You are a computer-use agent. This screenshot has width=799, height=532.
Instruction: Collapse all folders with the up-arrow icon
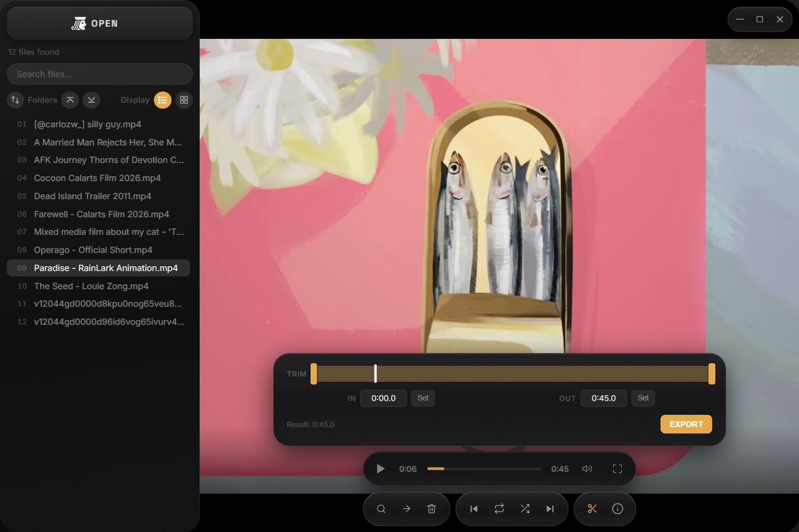tap(70, 100)
